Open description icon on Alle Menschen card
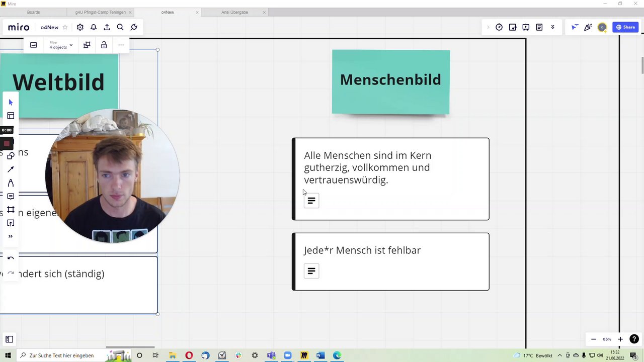This screenshot has height=362, width=644. [x=311, y=201]
